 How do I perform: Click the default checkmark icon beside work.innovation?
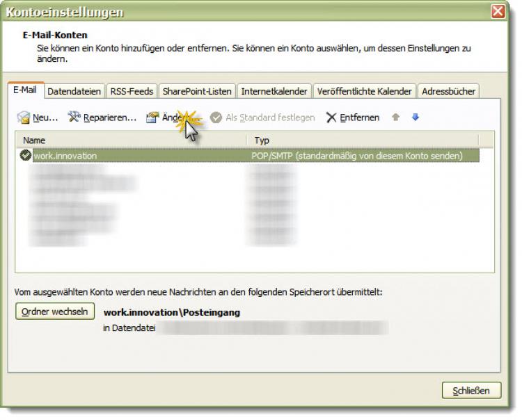(x=26, y=156)
